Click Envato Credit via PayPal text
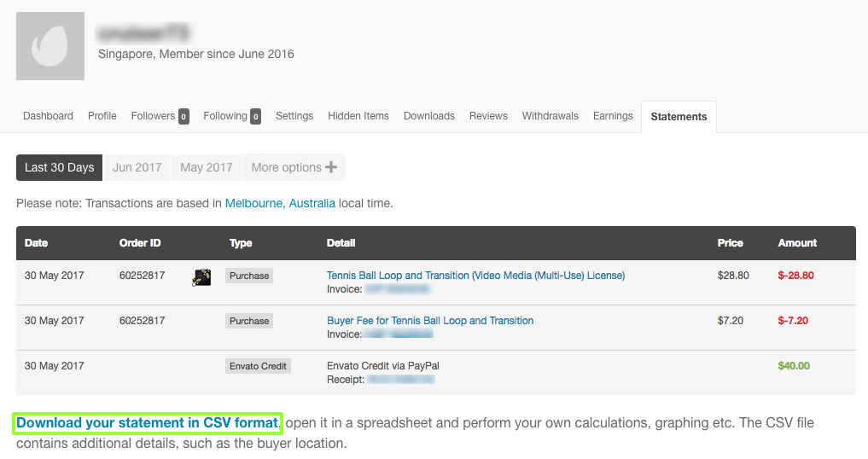Image resolution: width=868 pixels, height=459 pixels. click(x=383, y=366)
